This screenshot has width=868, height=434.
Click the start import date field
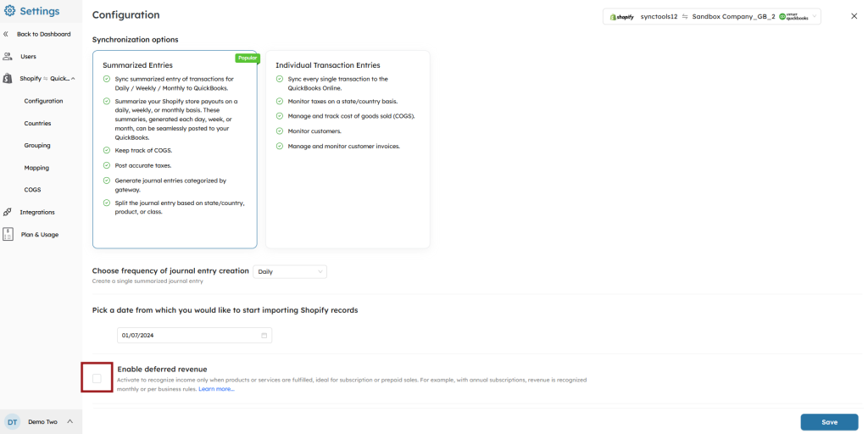(186, 336)
